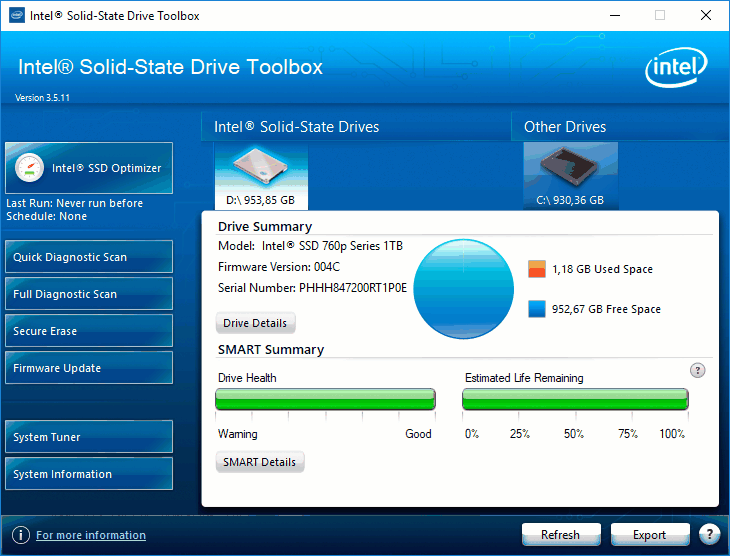
Task: Click the Intel logo in the header
Action: [x=676, y=67]
